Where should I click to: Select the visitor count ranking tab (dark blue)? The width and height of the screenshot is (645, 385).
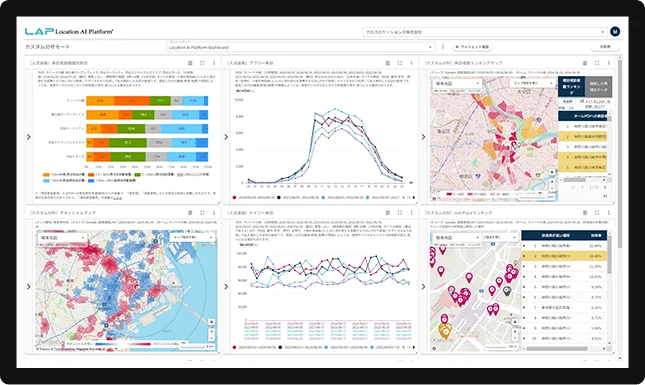[571, 86]
